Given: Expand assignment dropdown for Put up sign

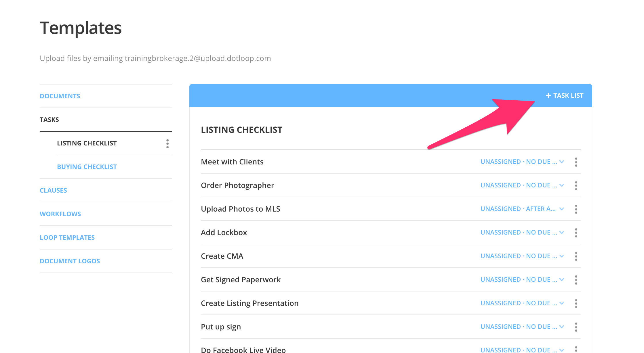Looking at the screenshot, I should tap(522, 327).
